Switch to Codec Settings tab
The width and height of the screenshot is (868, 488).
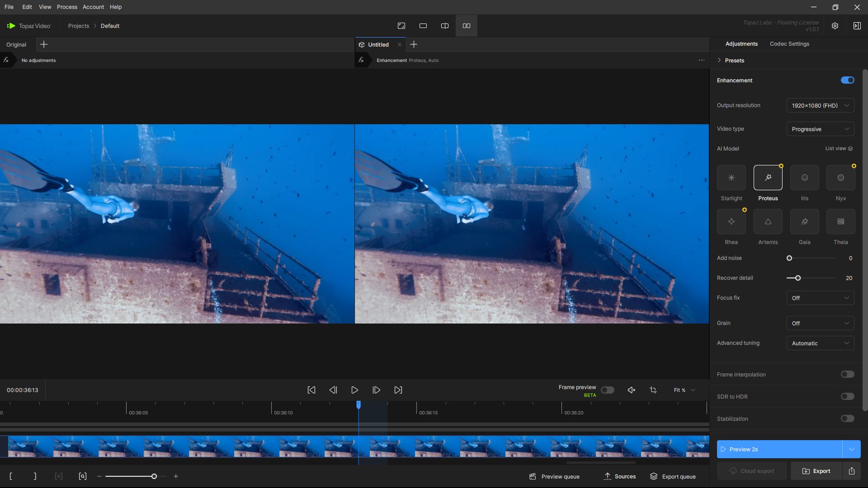tap(789, 44)
